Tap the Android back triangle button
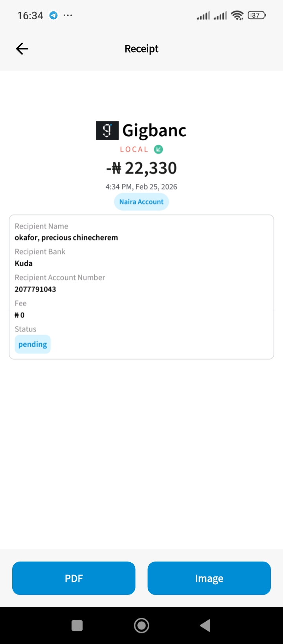 [205, 626]
